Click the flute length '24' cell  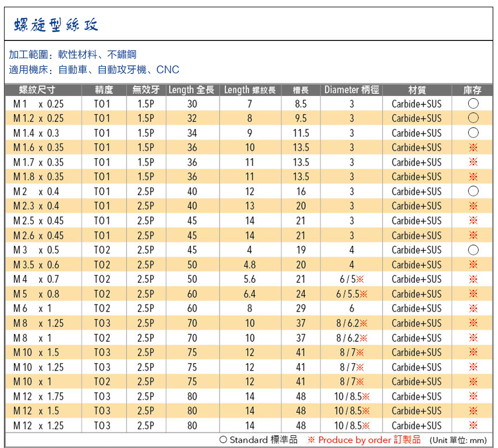(x=301, y=294)
